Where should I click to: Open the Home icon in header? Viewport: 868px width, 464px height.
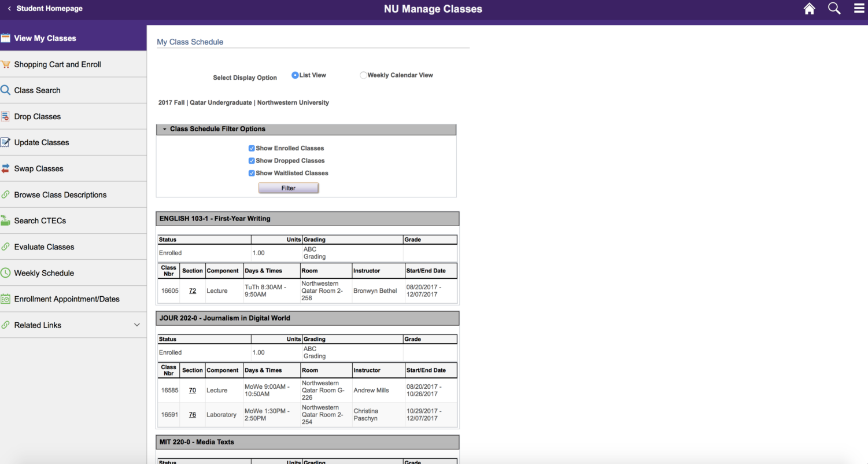809,9
